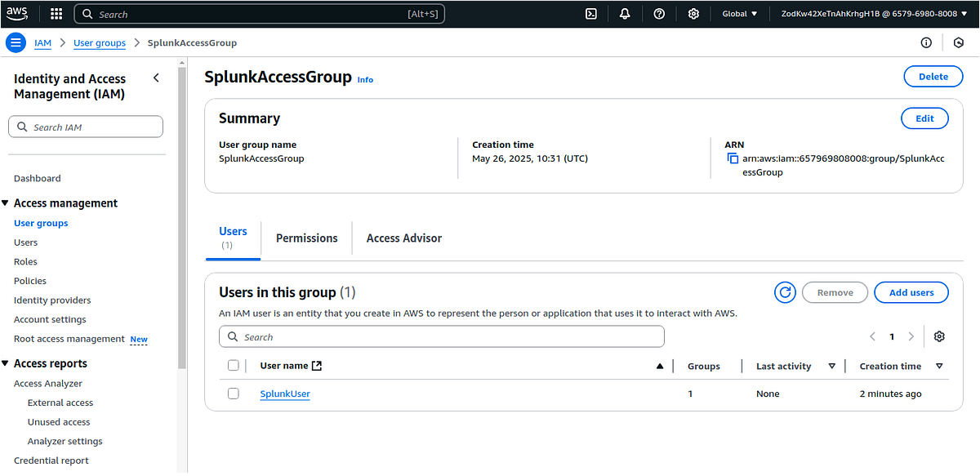Viewport: 980px width, 476px height.
Task: Open the SplunkUser details link
Action: 283,393
